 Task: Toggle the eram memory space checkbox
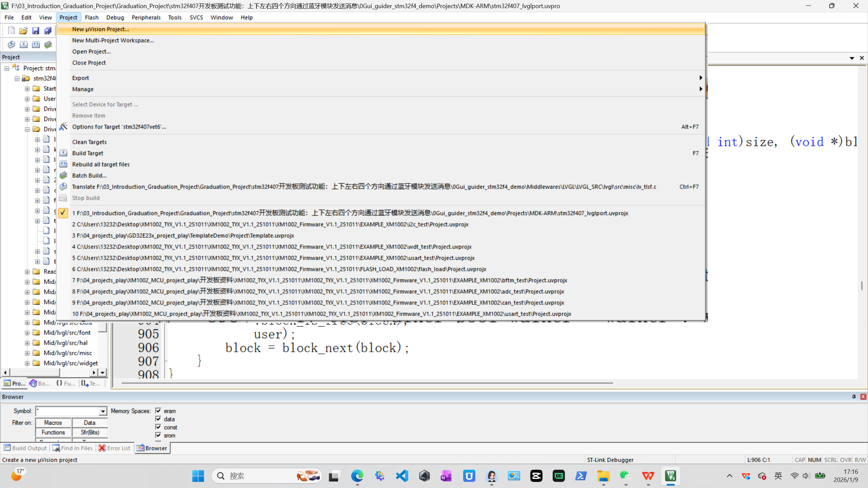tap(158, 411)
